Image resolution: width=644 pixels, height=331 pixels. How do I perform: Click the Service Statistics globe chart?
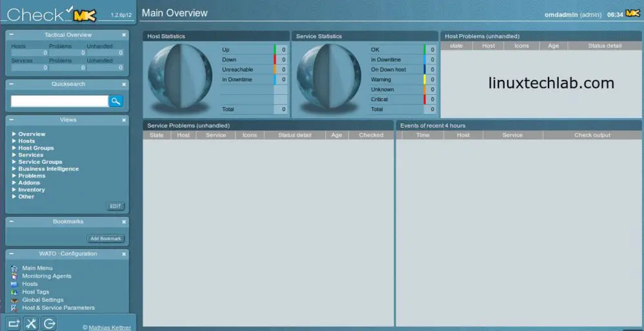coord(328,76)
